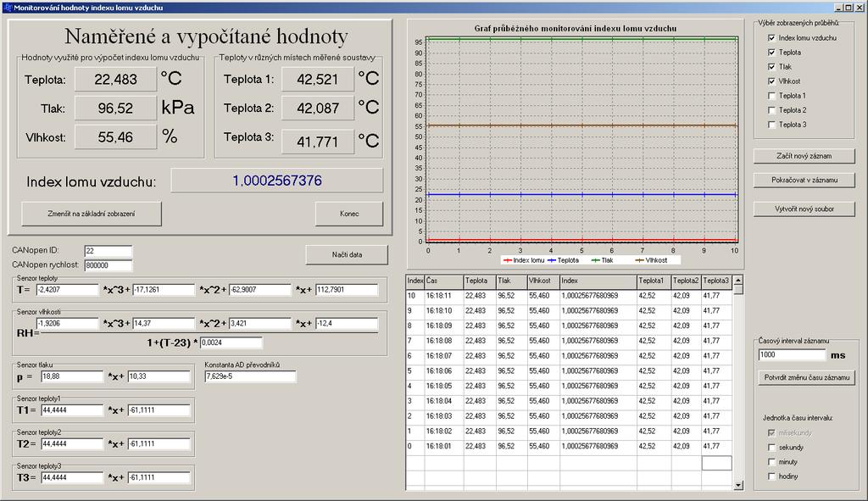This screenshot has height=501, width=868.
Task: Click the Začít nový záznam button
Action: coord(804,156)
